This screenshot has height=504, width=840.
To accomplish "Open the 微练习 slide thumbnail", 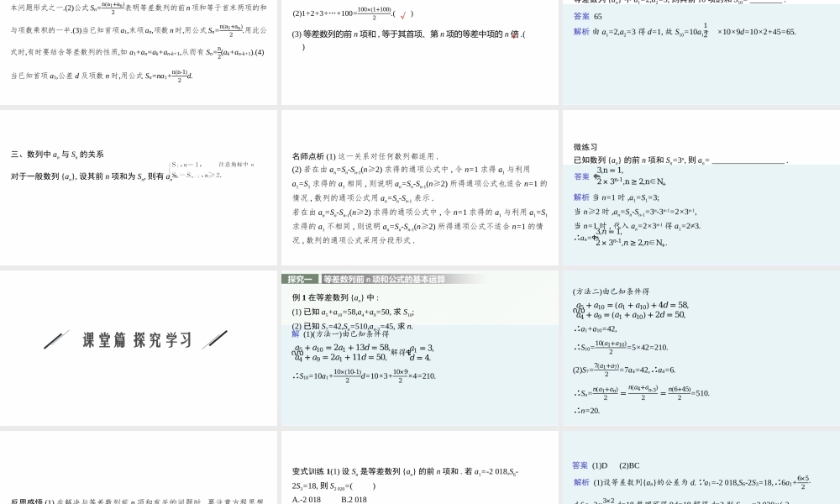I will click(701, 187).
